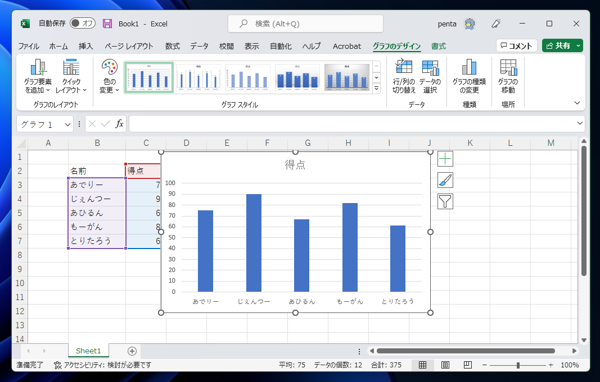Open the chart Format tab

(x=439, y=46)
